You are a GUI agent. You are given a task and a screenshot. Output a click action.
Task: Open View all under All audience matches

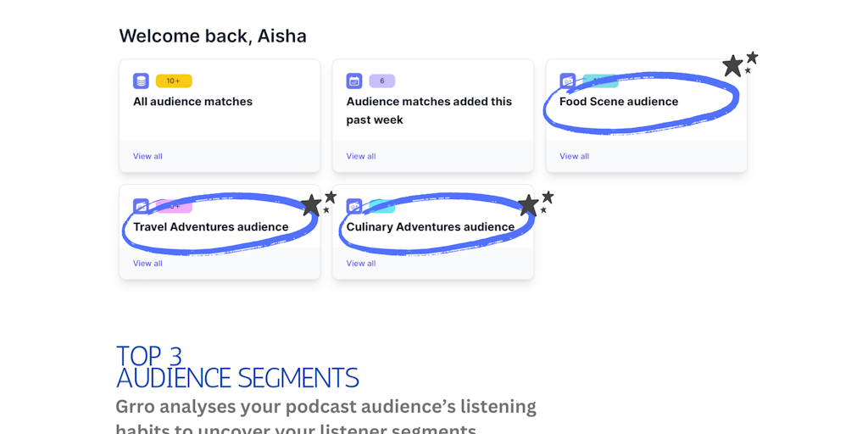click(x=147, y=156)
